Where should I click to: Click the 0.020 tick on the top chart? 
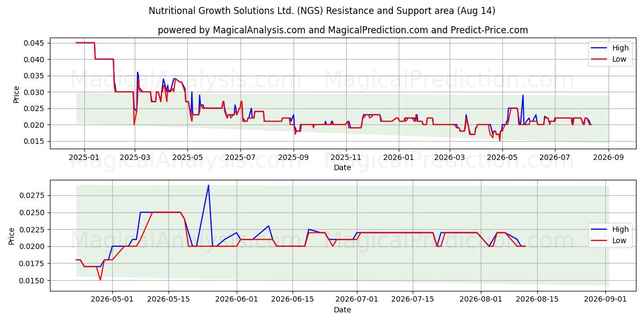click(35, 125)
